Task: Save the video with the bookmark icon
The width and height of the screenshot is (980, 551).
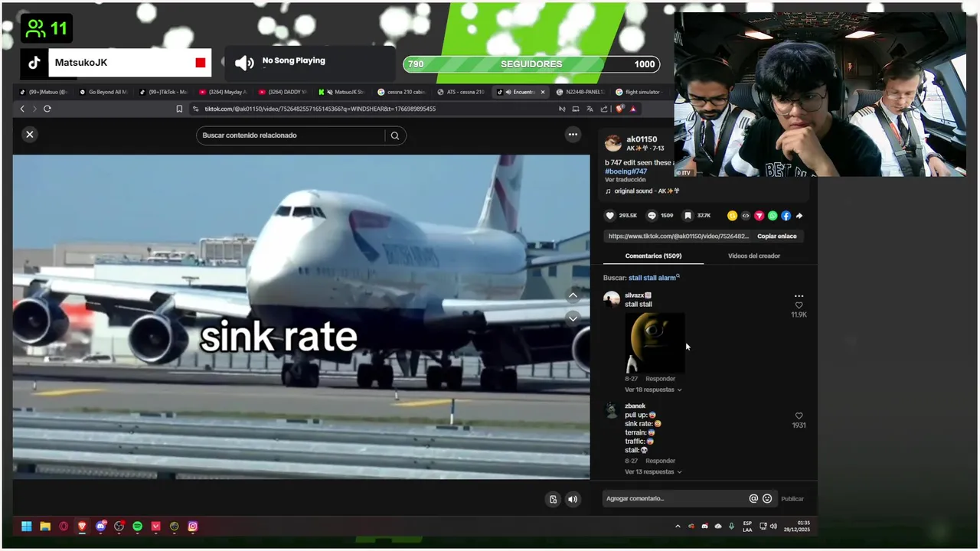Action: click(688, 216)
